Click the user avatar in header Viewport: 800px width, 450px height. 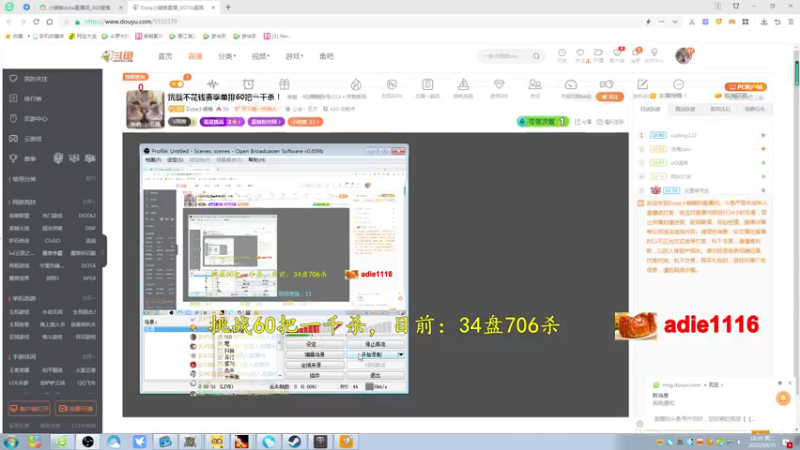coord(684,56)
